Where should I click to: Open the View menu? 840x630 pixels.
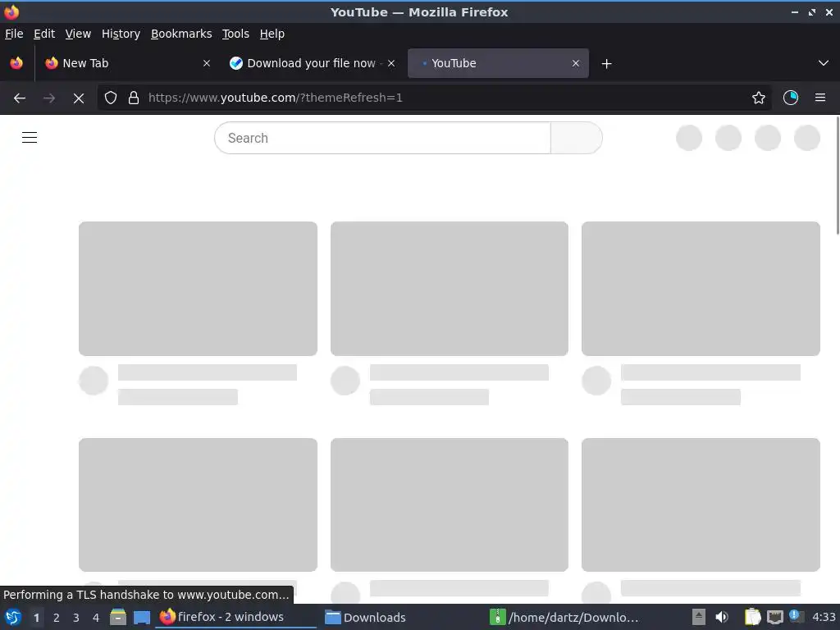[78, 34]
